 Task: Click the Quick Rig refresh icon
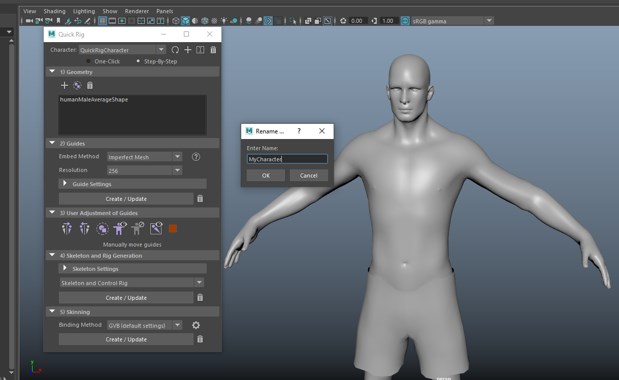(175, 50)
